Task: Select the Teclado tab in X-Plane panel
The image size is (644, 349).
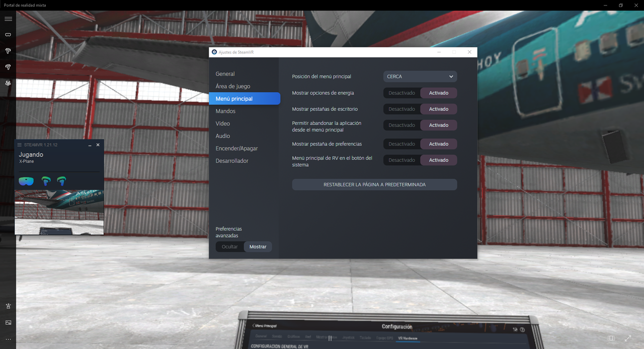Action: pos(366,337)
